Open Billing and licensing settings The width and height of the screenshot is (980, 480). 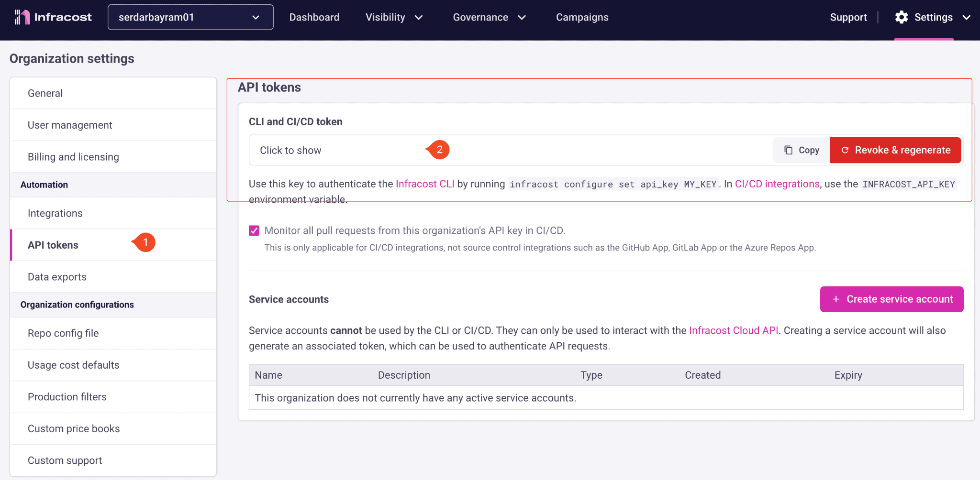(x=113, y=157)
